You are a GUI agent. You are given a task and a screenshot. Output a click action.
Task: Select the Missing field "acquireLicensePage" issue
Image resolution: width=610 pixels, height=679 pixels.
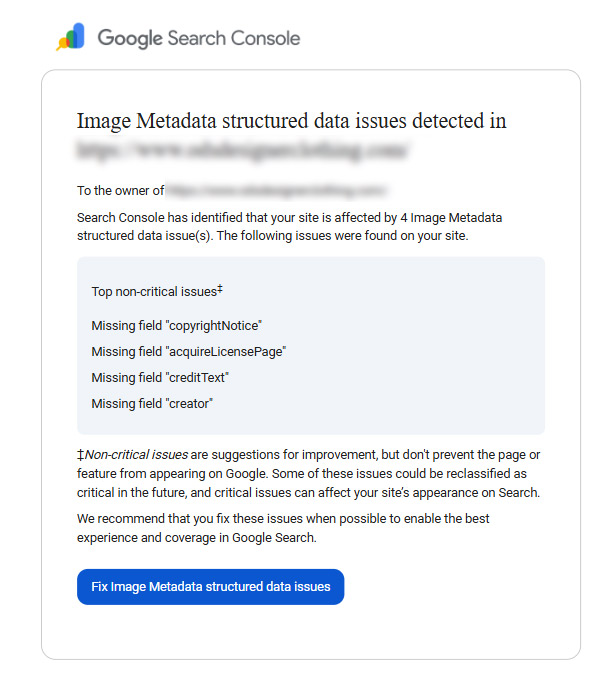tap(189, 352)
